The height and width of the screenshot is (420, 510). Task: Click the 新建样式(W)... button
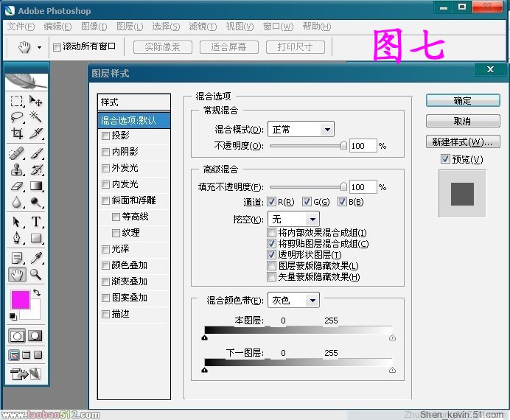point(463,141)
